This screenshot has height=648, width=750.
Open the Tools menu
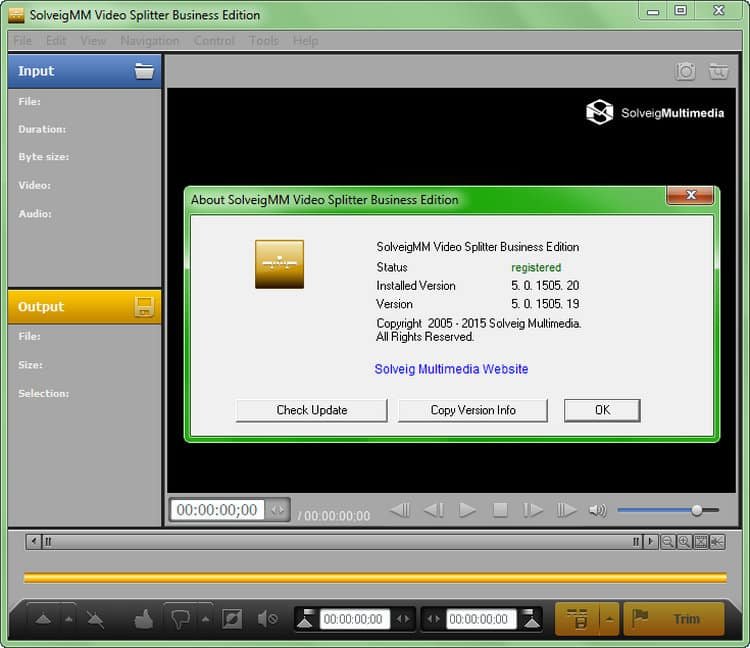(264, 41)
